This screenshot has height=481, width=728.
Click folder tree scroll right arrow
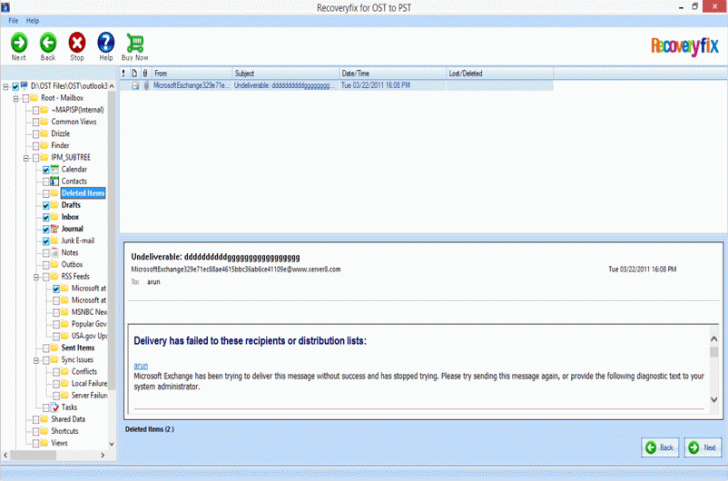pos(103,455)
